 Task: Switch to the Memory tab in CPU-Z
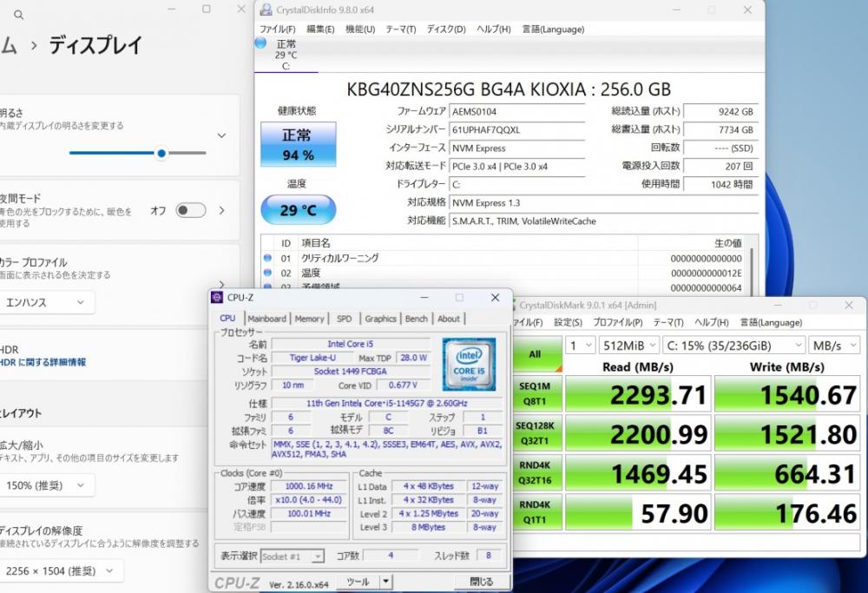(310, 319)
